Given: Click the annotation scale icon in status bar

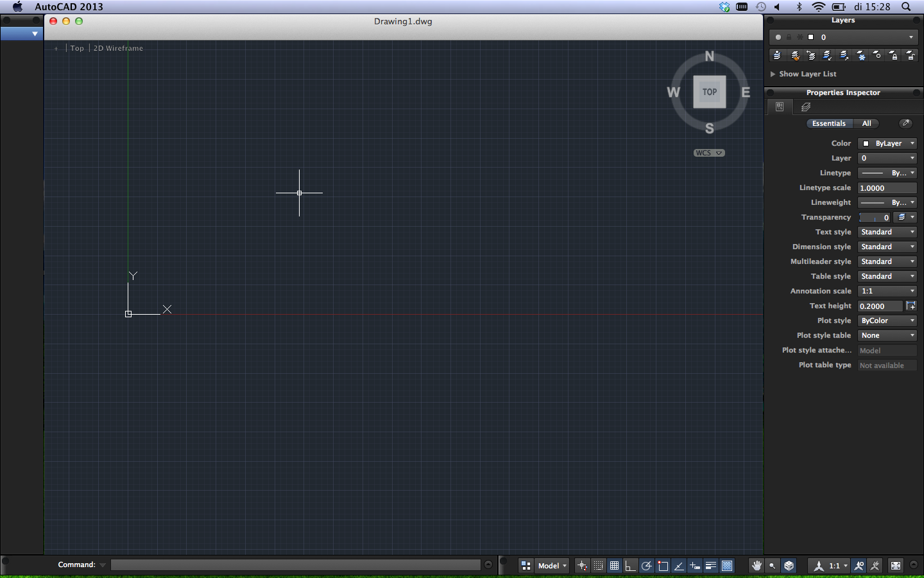Looking at the screenshot, I should [x=819, y=566].
